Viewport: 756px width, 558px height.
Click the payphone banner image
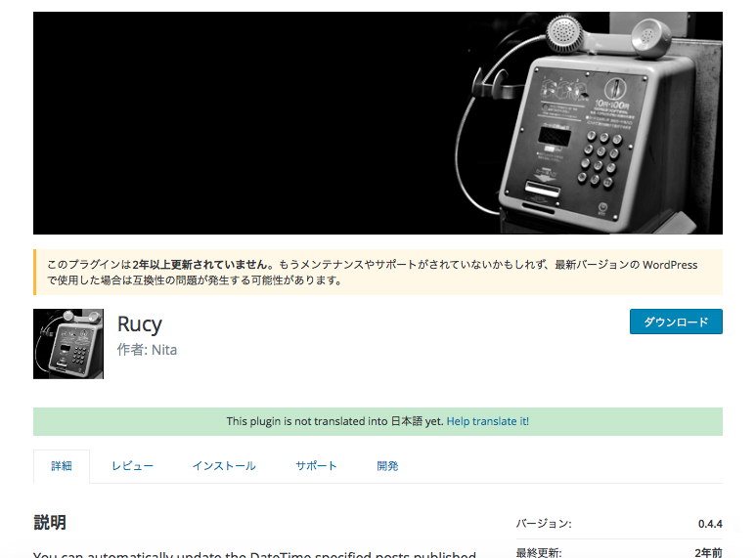click(378, 123)
